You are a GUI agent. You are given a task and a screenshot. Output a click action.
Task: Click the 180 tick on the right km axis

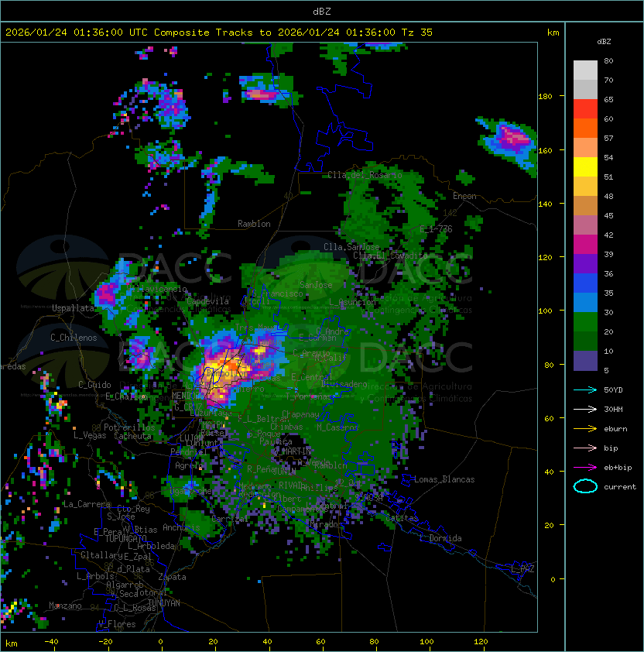[545, 97]
